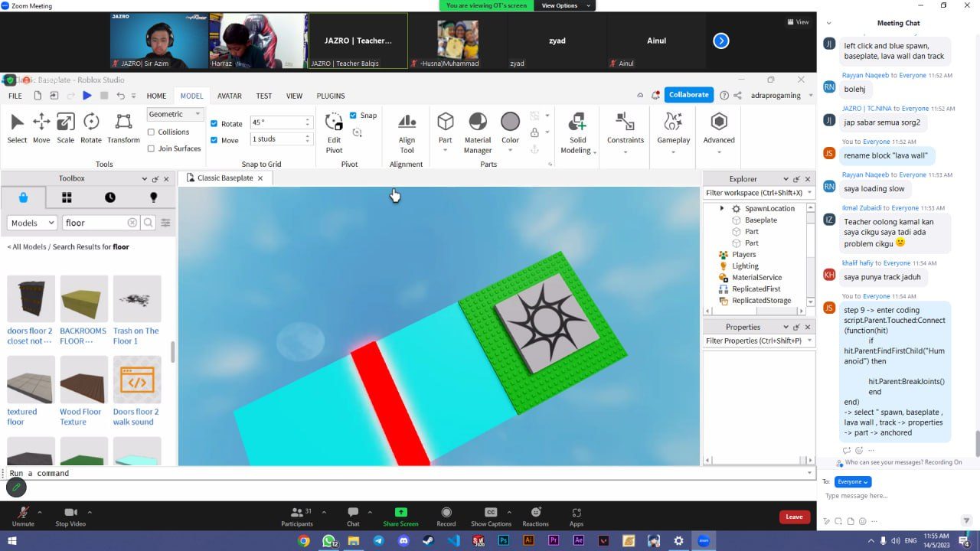This screenshot has width=980, height=551.
Task: Expand the SpawnLocation tree item
Action: pyautogui.click(x=720, y=208)
